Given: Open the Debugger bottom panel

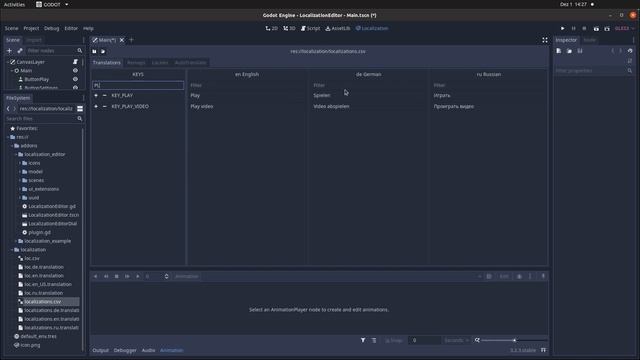Looking at the screenshot, I should (125, 350).
